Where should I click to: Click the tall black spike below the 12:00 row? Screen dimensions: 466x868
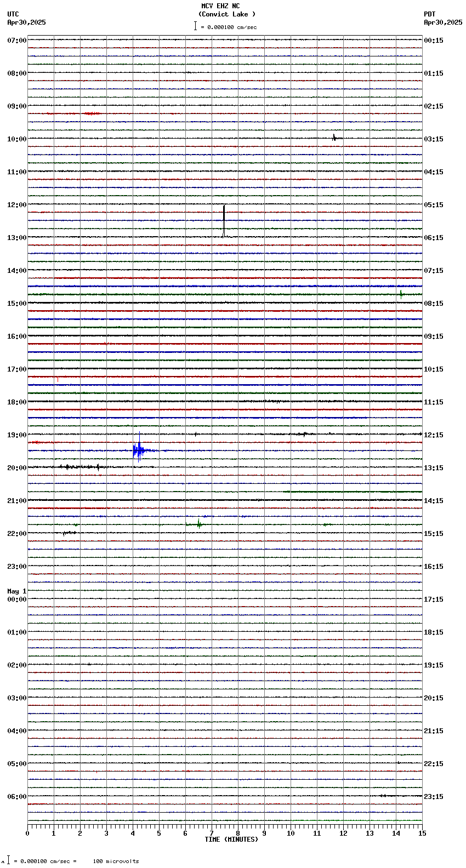224,221
